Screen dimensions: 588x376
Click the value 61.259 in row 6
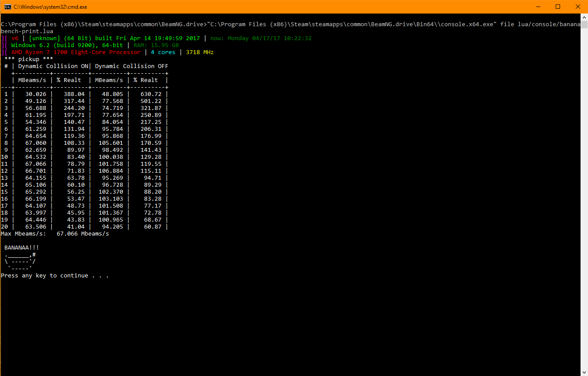coord(36,129)
